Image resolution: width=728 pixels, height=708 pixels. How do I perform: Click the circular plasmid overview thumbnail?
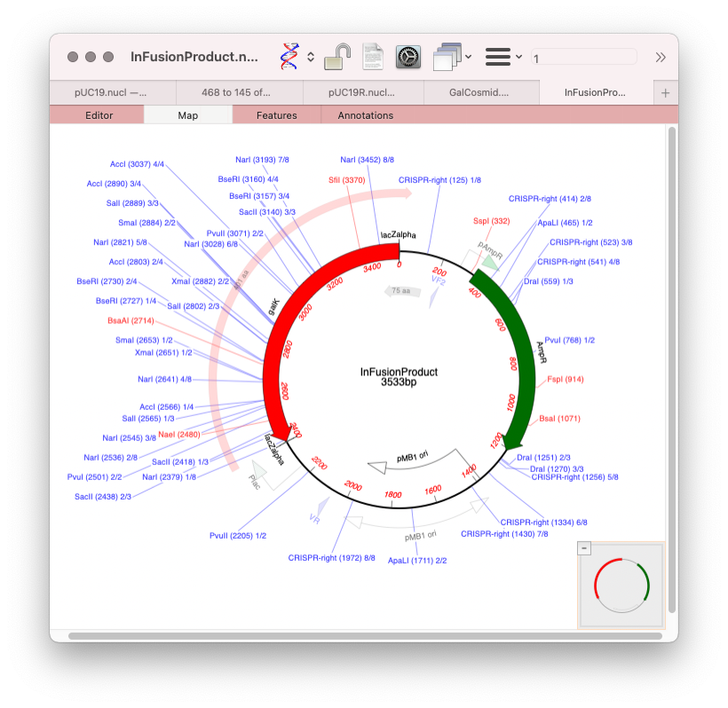click(x=621, y=585)
